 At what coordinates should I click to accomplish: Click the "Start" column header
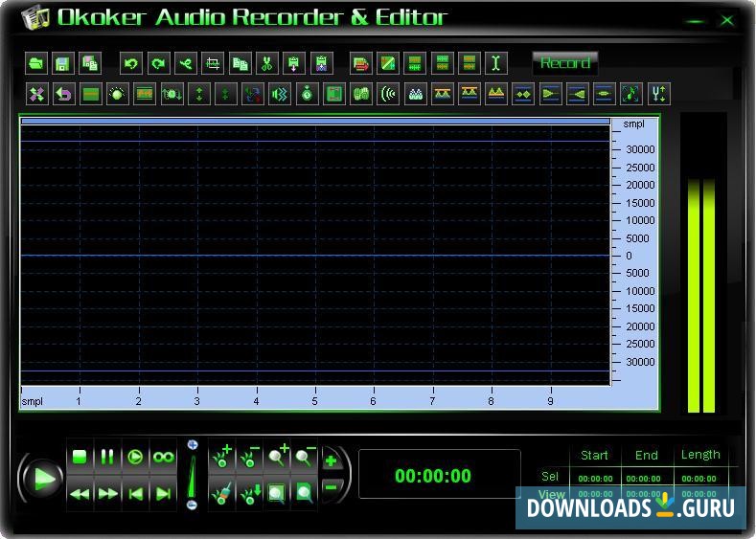pos(594,455)
